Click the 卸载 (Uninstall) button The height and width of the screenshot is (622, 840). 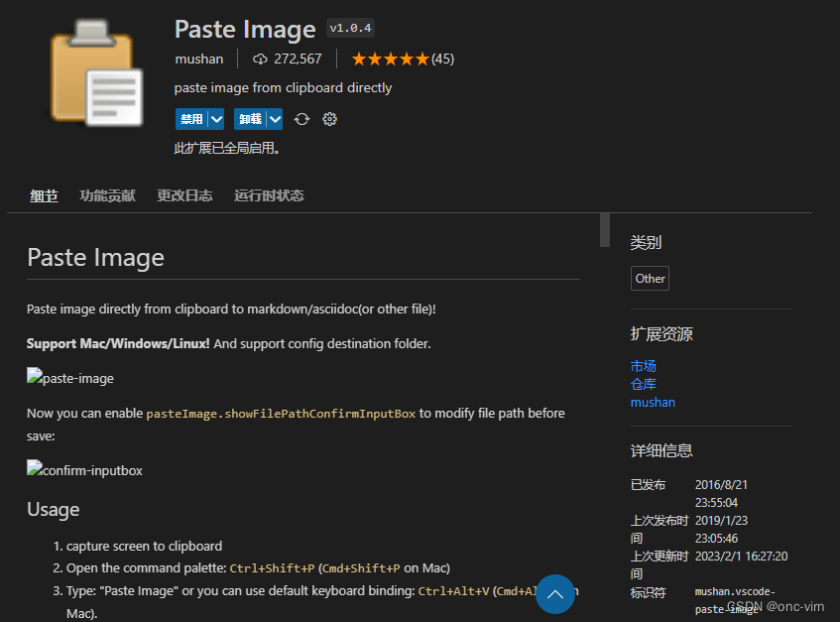point(250,119)
